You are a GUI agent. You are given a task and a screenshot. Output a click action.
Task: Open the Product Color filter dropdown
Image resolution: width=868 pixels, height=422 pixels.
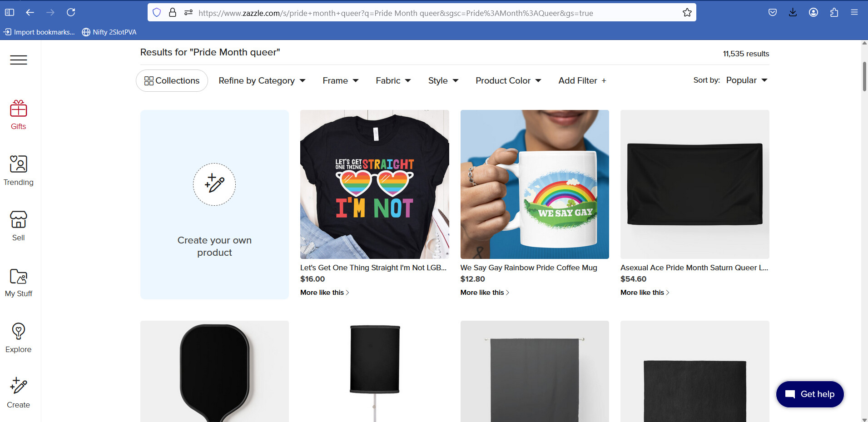click(508, 80)
